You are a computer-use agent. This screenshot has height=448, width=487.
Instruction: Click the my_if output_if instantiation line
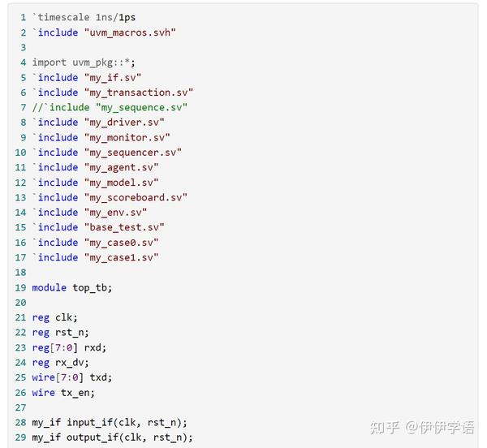pyautogui.click(x=113, y=437)
